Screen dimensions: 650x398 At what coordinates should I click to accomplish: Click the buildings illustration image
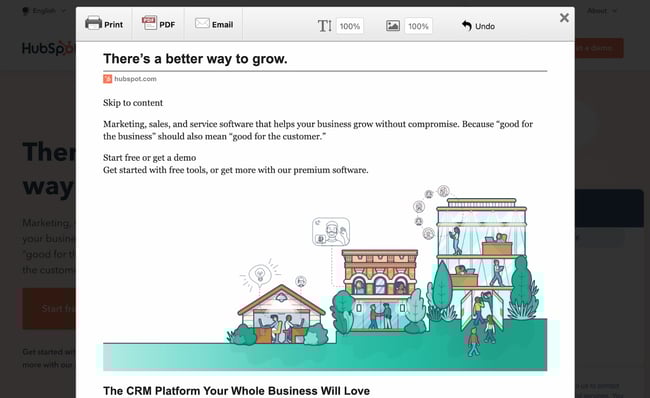point(325,277)
